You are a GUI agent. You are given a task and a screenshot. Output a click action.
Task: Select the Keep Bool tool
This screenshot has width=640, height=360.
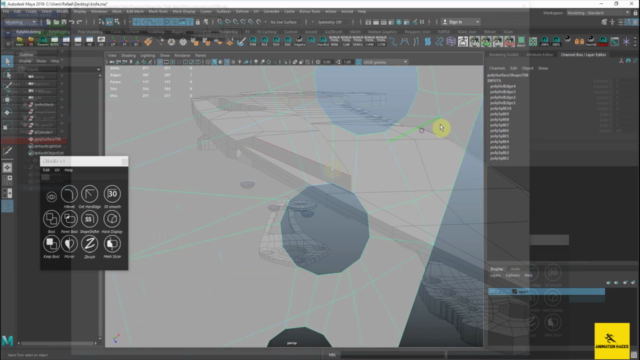coord(51,244)
